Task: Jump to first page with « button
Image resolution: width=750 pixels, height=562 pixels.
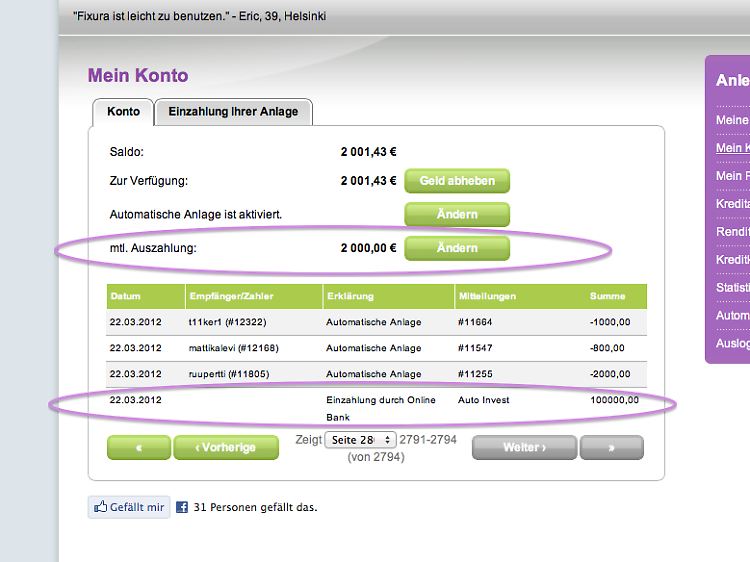Action: [x=138, y=448]
